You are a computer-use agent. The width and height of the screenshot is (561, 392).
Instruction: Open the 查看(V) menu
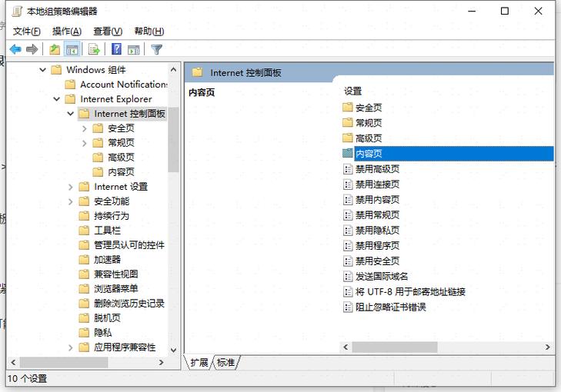[x=108, y=32]
